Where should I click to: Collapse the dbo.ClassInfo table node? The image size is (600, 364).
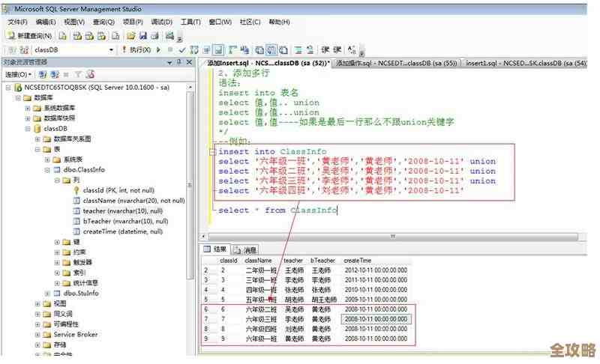pyautogui.click(x=47, y=170)
